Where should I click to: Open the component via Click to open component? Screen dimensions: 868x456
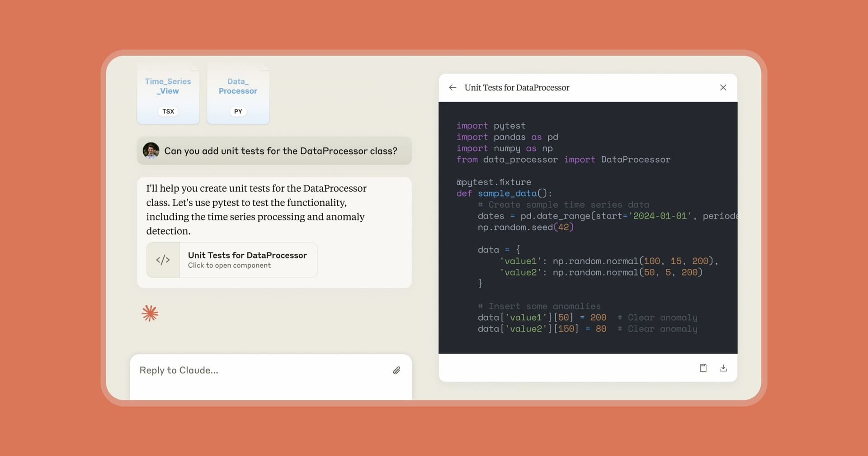click(x=230, y=266)
